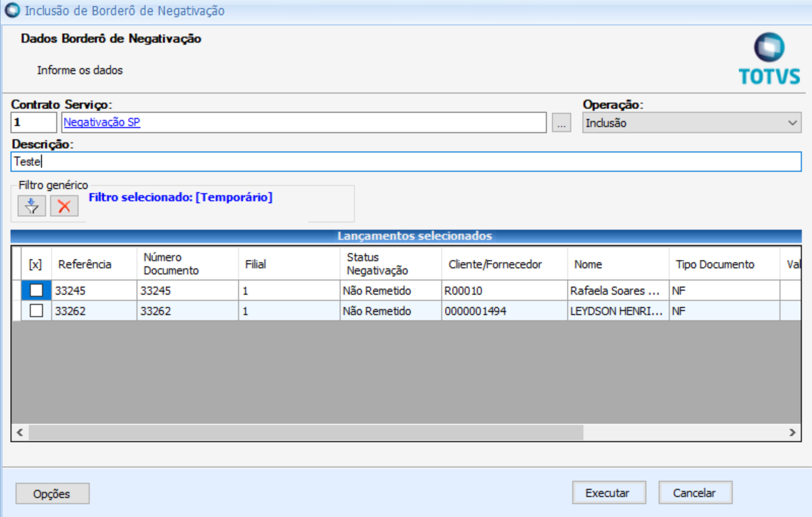Click the Status Negativação column header
This screenshot has height=517, width=812.
click(391, 264)
